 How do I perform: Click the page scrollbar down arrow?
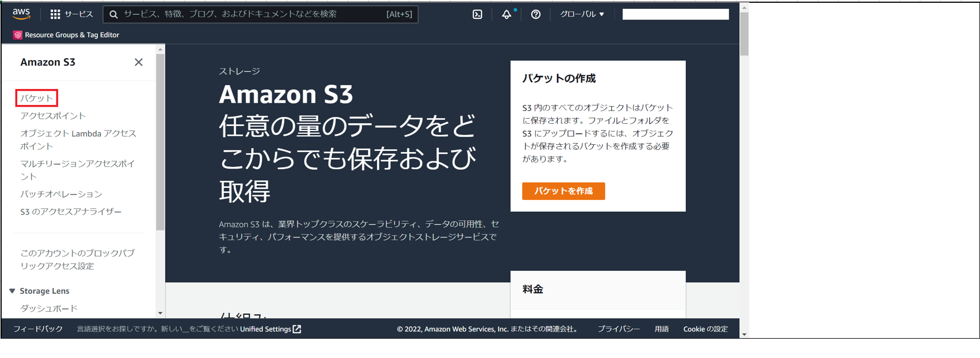click(744, 334)
